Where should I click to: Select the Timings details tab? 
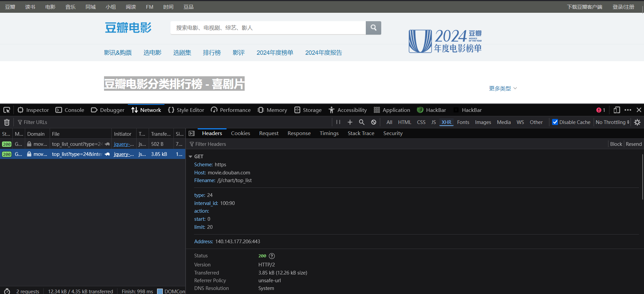point(329,133)
